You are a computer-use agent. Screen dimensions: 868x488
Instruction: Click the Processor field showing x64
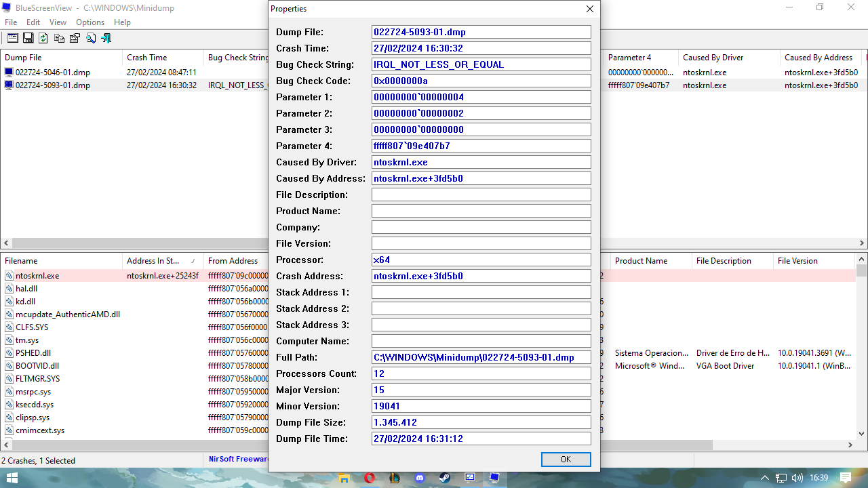coord(481,260)
